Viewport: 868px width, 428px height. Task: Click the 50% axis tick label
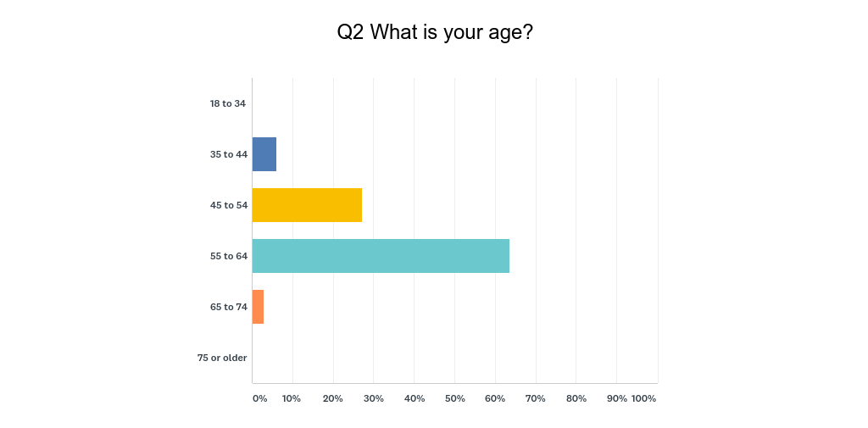(455, 398)
